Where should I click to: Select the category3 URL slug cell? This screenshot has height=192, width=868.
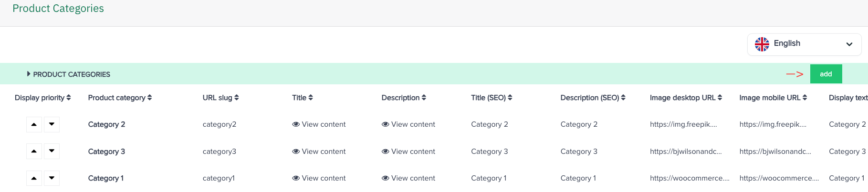click(x=219, y=152)
